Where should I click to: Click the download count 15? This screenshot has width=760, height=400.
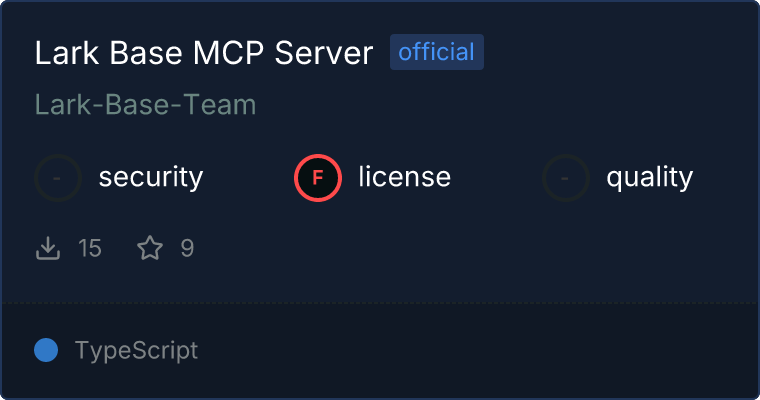click(90, 248)
